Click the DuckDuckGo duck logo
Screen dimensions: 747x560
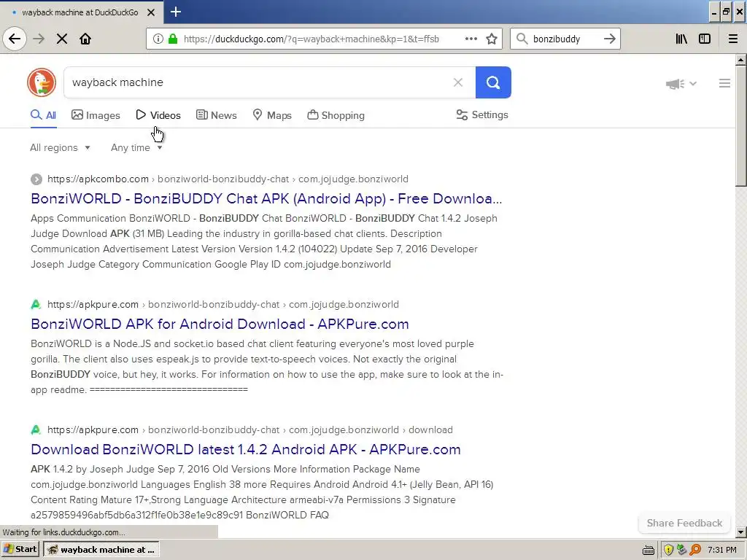(42, 82)
